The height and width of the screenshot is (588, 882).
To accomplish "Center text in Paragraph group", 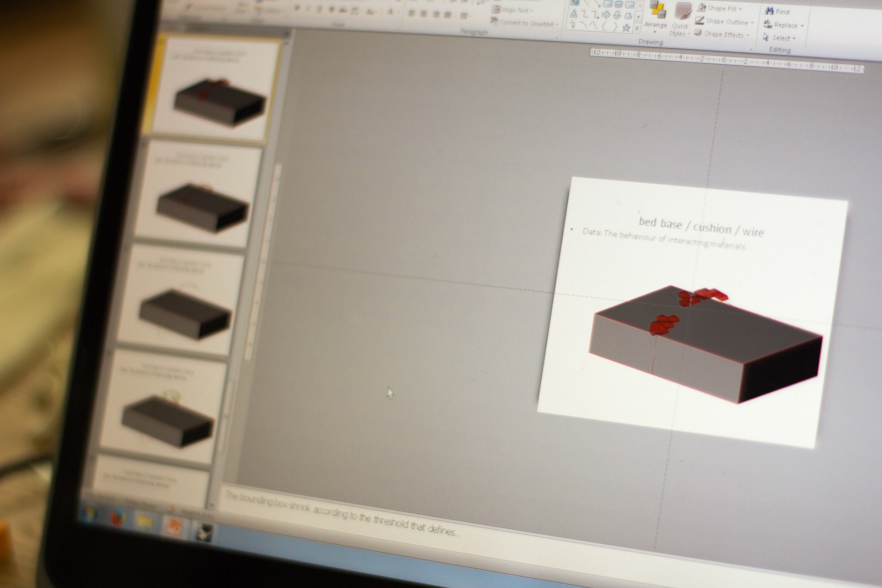I will (x=424, y=14).
